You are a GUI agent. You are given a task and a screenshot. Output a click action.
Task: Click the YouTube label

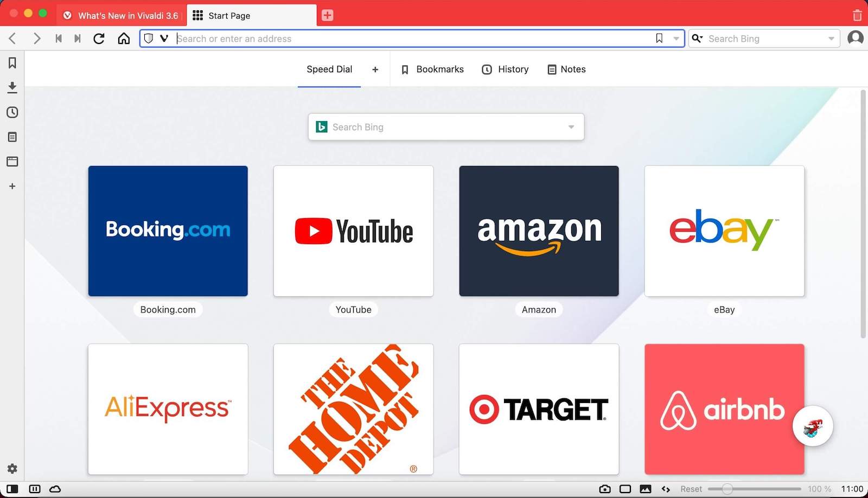(354, 310)
